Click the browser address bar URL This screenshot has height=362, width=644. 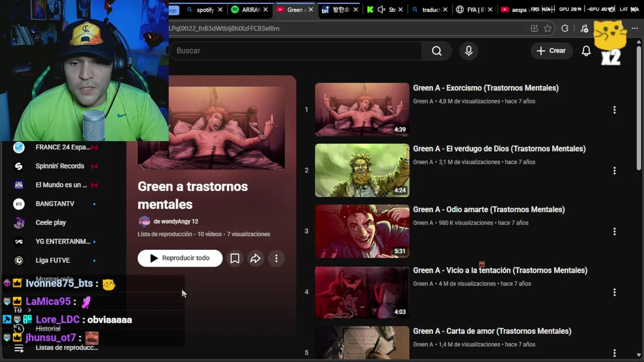click(224, 29)
